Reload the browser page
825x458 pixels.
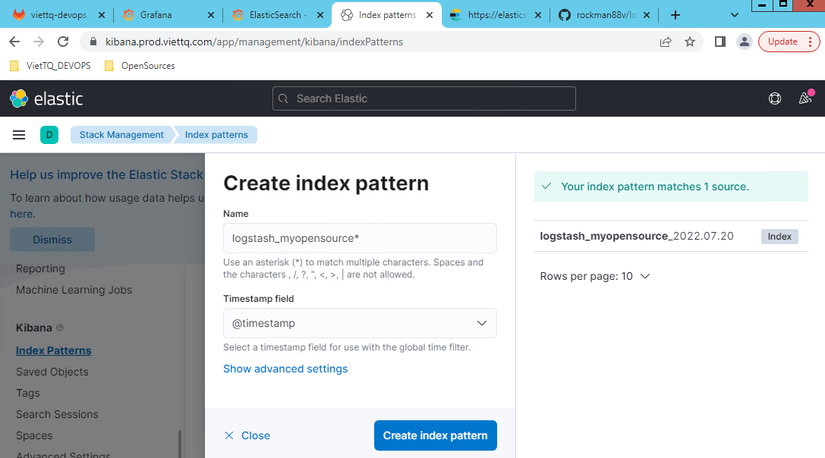pos(63,42)
